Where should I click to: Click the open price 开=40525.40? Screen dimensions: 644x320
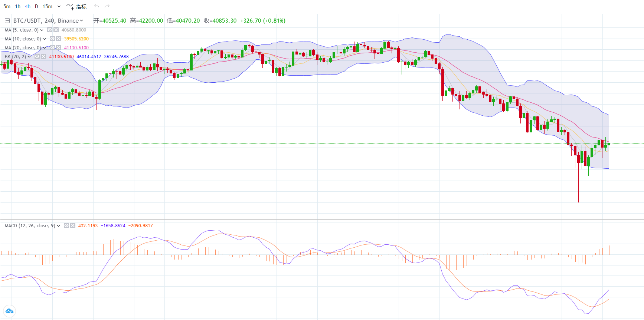coord(109,21)
